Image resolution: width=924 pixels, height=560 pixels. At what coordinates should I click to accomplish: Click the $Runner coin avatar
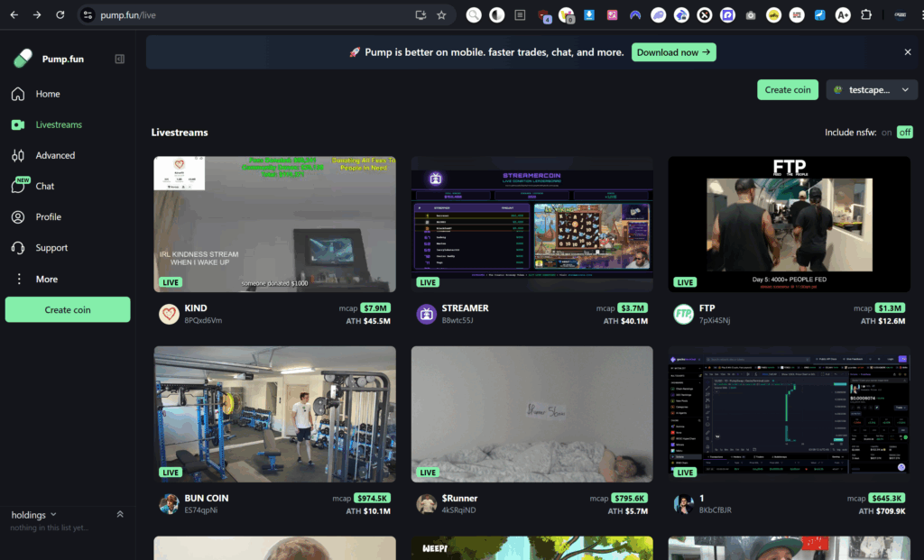click(x=426, y=504)
